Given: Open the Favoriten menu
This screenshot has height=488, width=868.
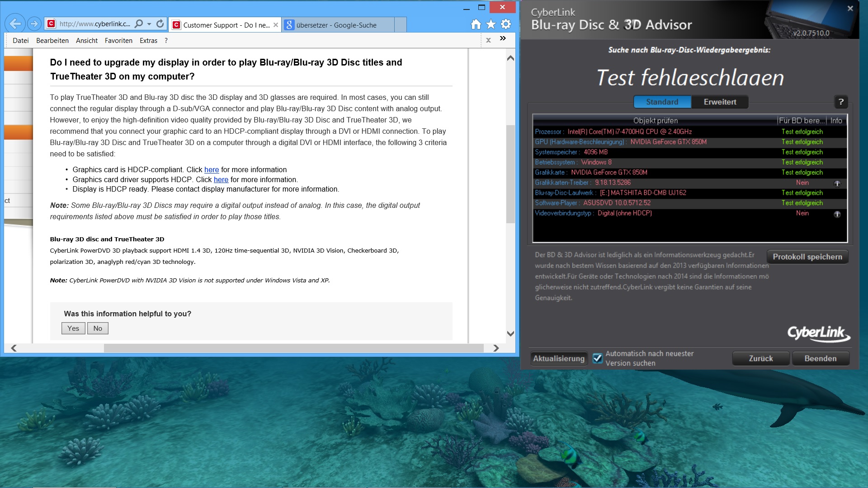Looking at the screenshot, I should (x=118, y=41).
